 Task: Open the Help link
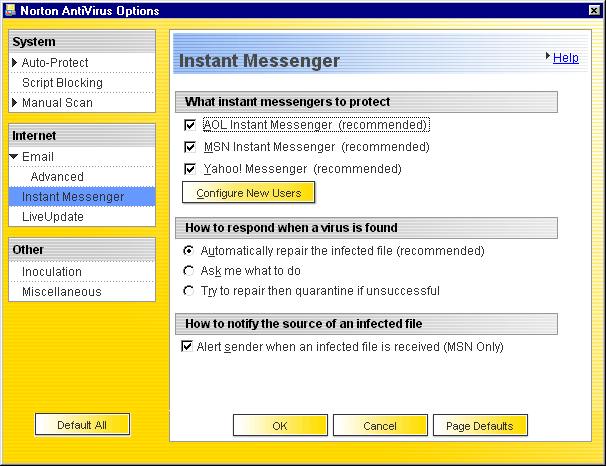(x=565, y=58)
